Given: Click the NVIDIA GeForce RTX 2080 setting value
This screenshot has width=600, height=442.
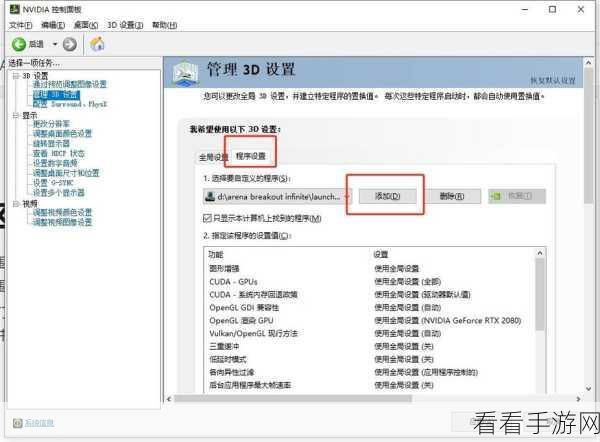Looking at the screenshot, I should coord(448,321).
